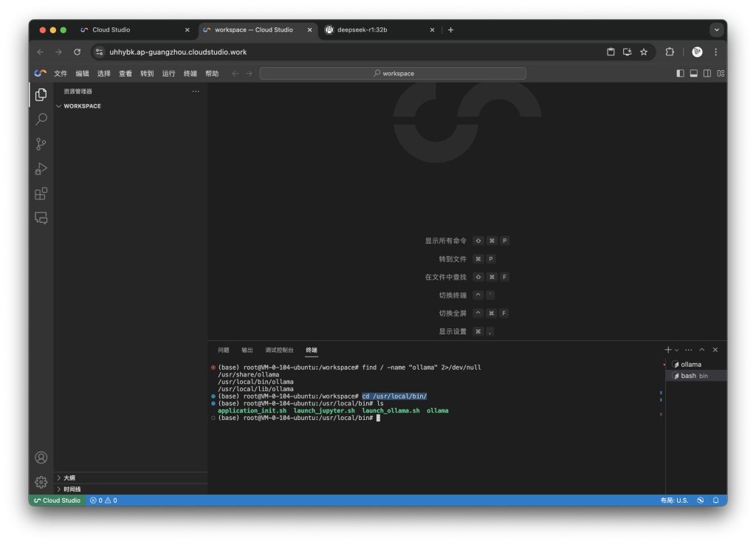Switch to the 问题 panel tab
The width and height of the screenshot is (756, 544).
coord(223,350)
